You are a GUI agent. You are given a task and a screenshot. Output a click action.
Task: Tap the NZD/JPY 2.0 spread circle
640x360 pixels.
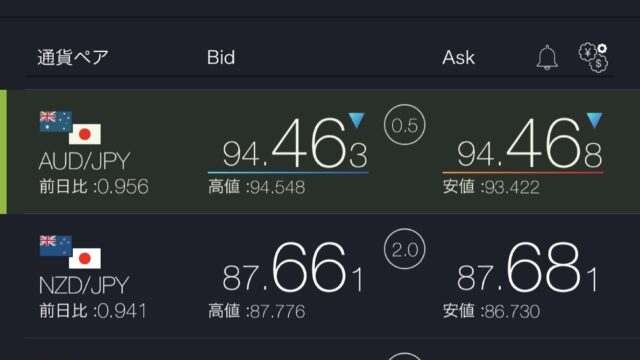[x=404, y=249]
